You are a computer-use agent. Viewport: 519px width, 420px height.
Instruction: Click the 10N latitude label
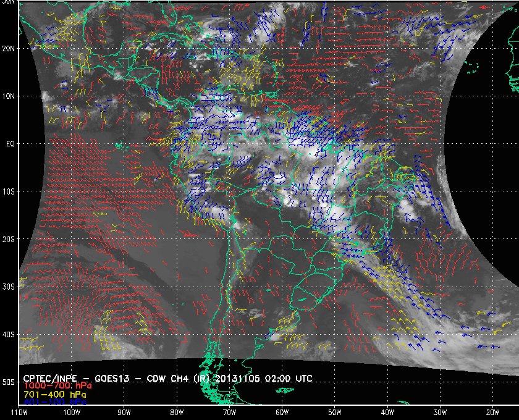pos(8,96)
